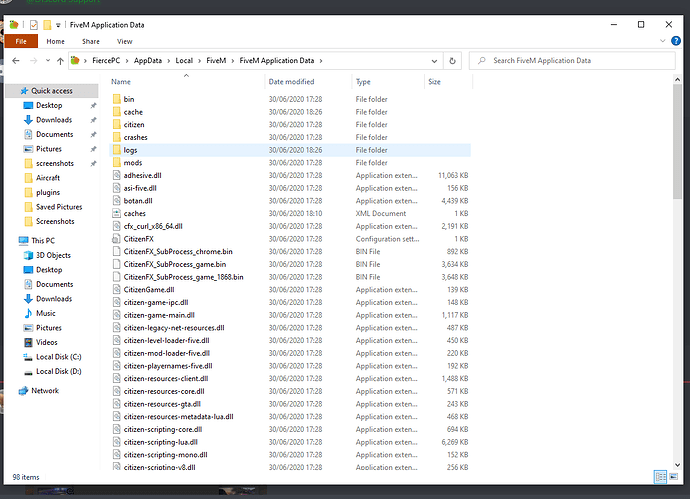Go forward with the Forward arrow
This screenshot has height=499, width=690.
coord(33,61)
